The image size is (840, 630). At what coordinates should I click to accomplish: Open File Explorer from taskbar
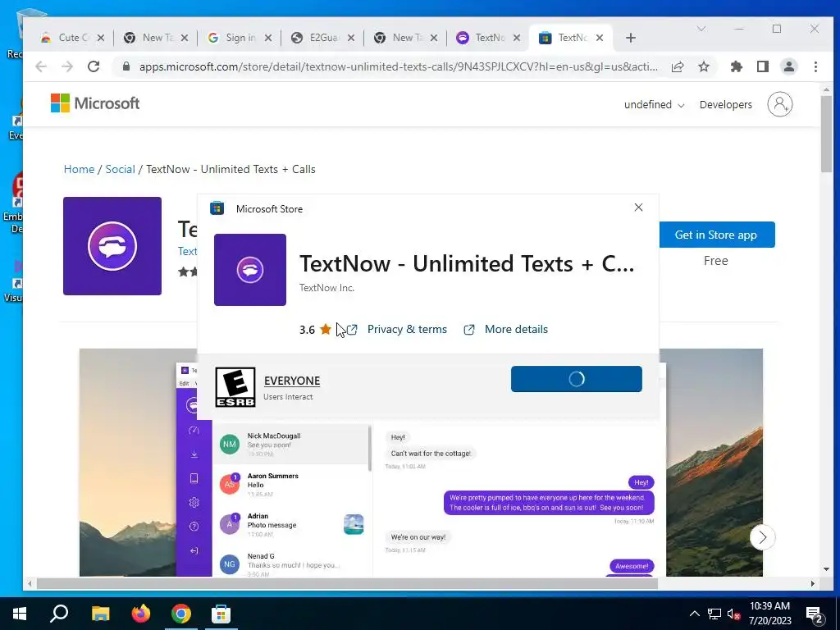click(100, 614)
